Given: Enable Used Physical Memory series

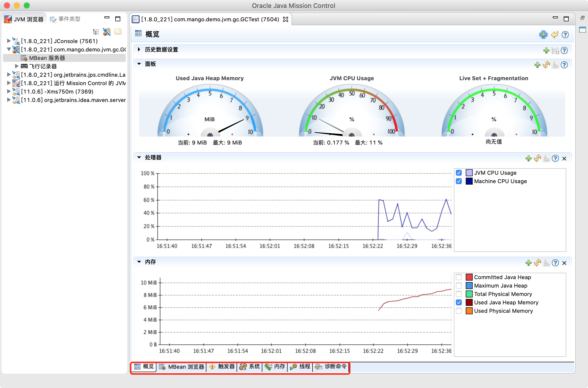Looking at the screenshot, I should point(459,311).
